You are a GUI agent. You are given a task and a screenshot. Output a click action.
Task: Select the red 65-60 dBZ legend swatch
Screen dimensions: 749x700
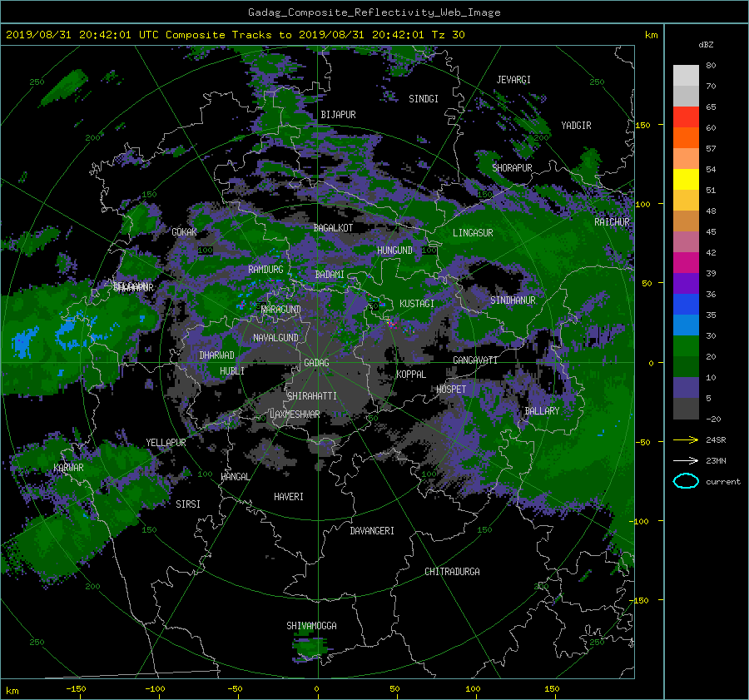(x=686, y=117)
